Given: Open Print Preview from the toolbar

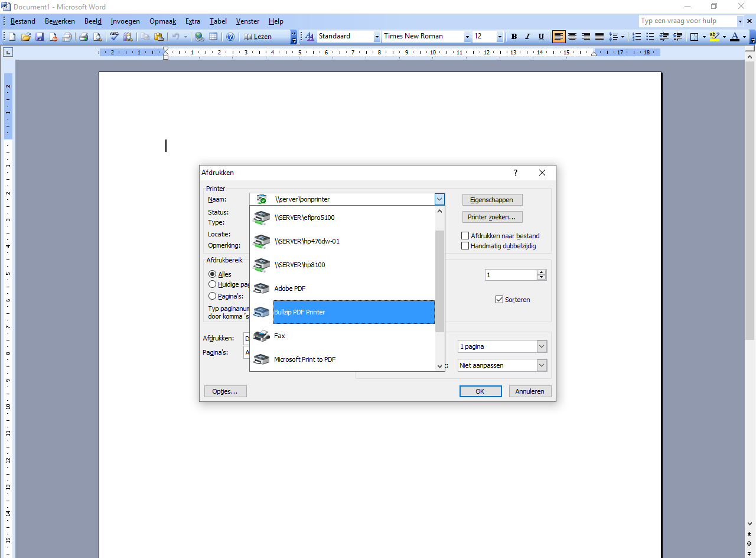Looking at the screenshot, I should tap(97, 37).
